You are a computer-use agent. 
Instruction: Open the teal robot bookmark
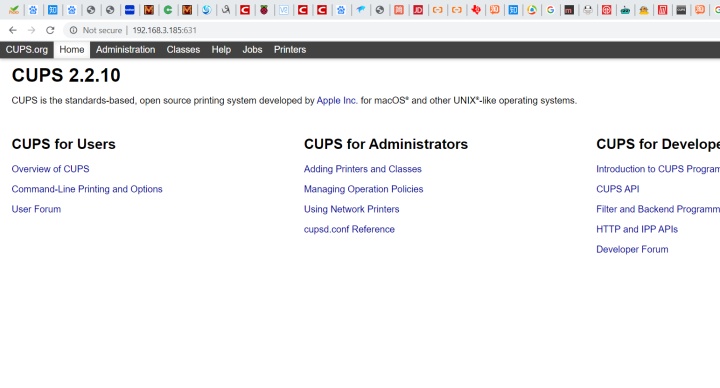point(625,10)
